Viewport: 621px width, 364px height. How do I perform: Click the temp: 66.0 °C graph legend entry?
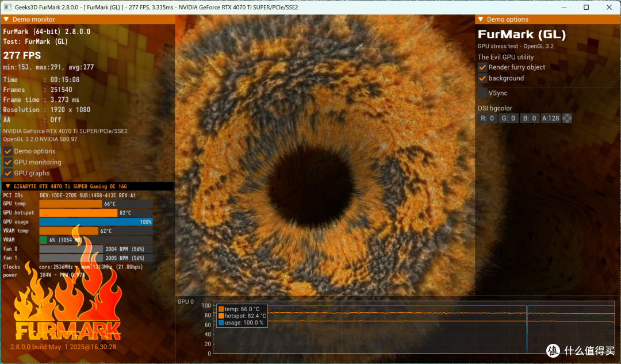pos(239,309)
